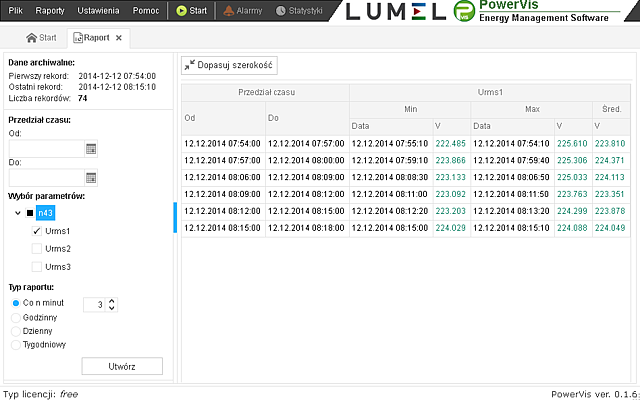Click the Statystyki clock icon
The image size is (640, 400).
click(x=280, y=11)
